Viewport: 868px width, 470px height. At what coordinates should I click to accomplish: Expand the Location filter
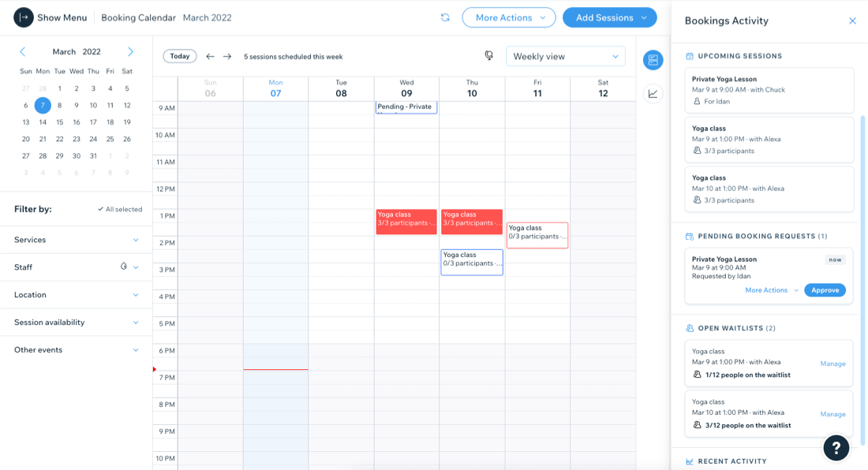(77, 295)
